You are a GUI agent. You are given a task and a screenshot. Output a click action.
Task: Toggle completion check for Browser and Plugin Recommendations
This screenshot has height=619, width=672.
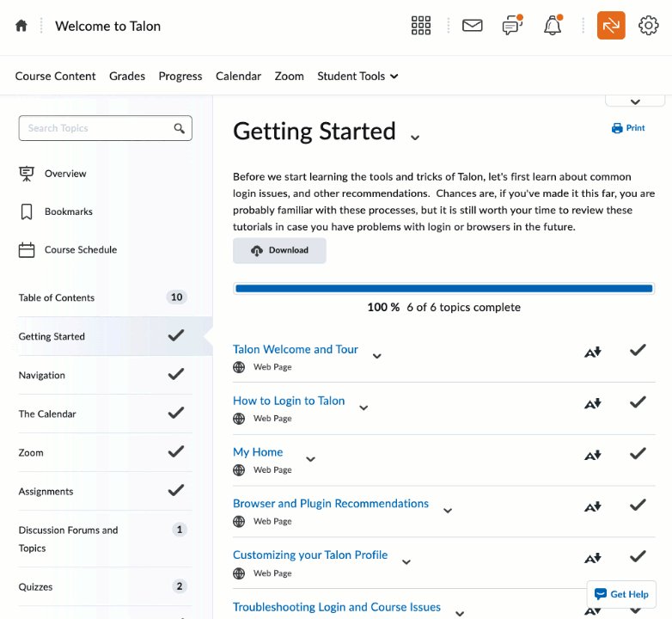[x=638, y=505]
